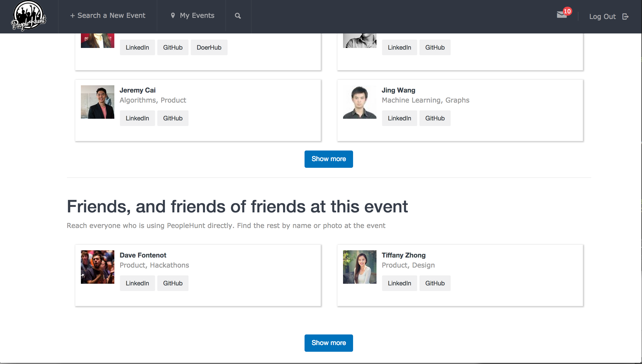Expand friends list with Show more

click(329, 343)
